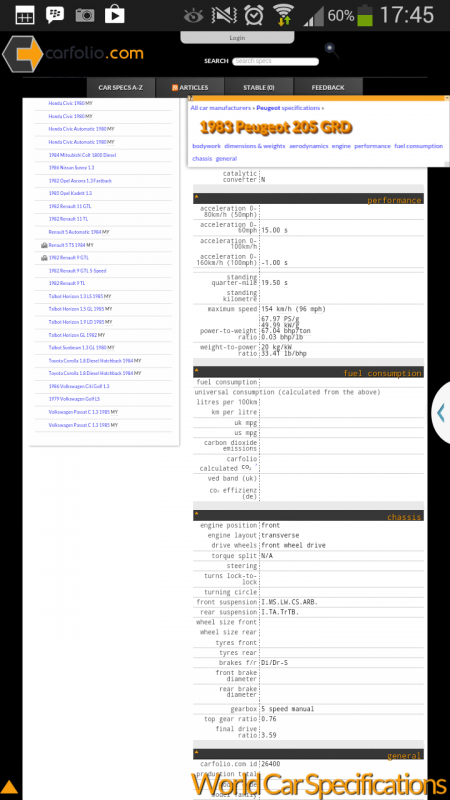Jump to engine section link
The height and width of the screenshot is (800, 450).
click(341, 146)
